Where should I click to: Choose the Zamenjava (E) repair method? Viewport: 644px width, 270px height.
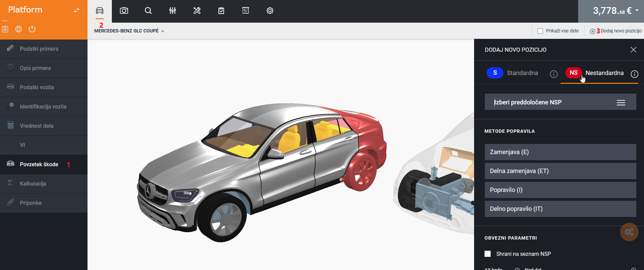coord(560,152)
